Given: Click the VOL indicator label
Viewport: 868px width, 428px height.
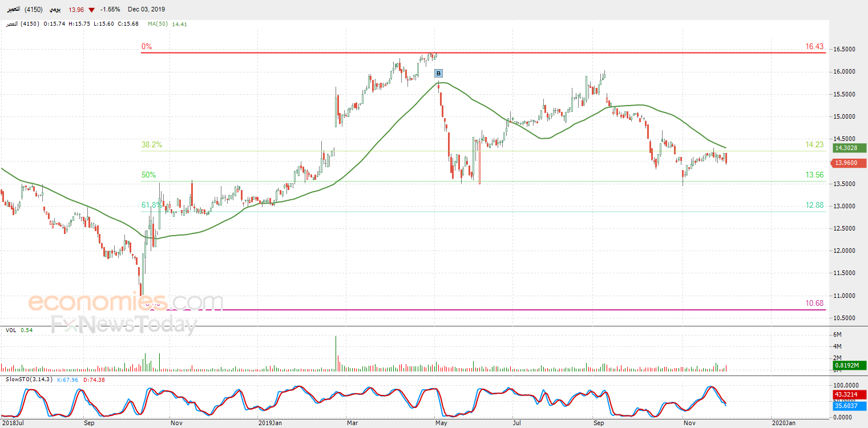Looking at the screenshot, I should 11,330.
